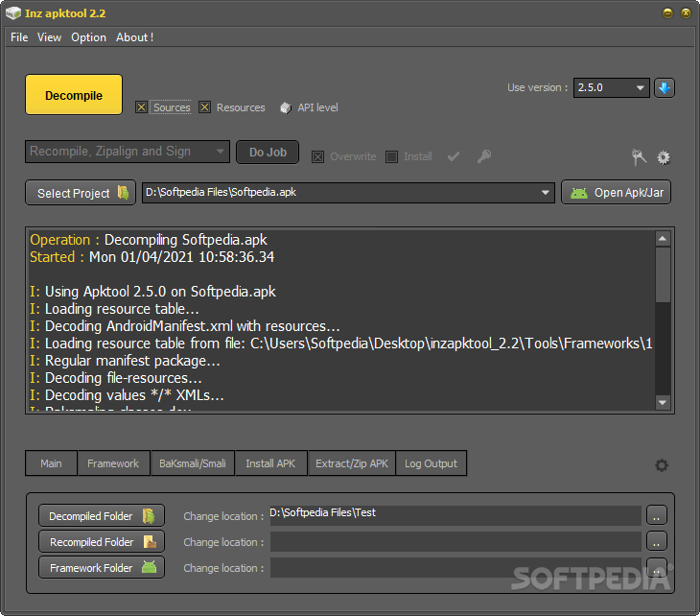Open the Option menu
Screen dimensions: 700x616
[88, 37]
